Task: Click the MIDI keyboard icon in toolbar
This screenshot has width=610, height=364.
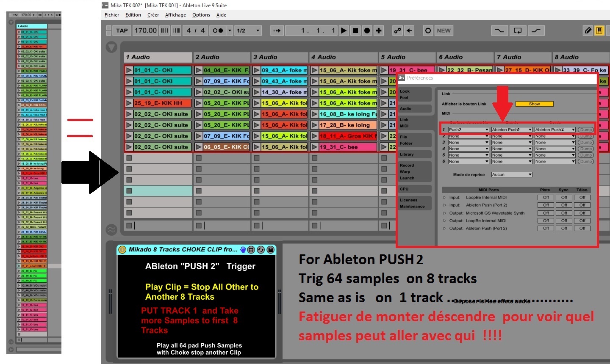Action: 599,30
